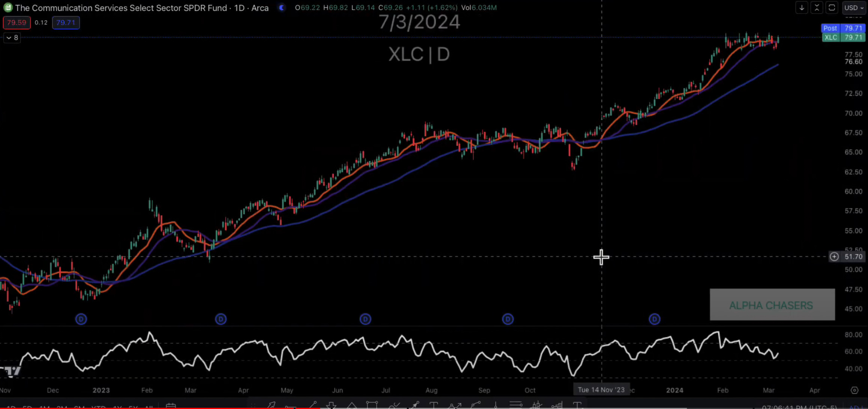The image size is (868, 409).
Task: Click the 76.60 price axis label
Action: click(853, 62)
